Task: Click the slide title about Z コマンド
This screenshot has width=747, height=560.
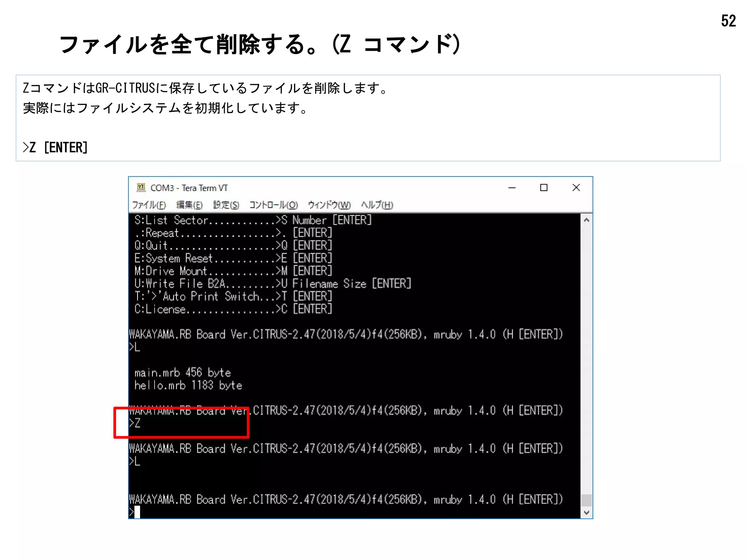Action: [x=260, y=44]
